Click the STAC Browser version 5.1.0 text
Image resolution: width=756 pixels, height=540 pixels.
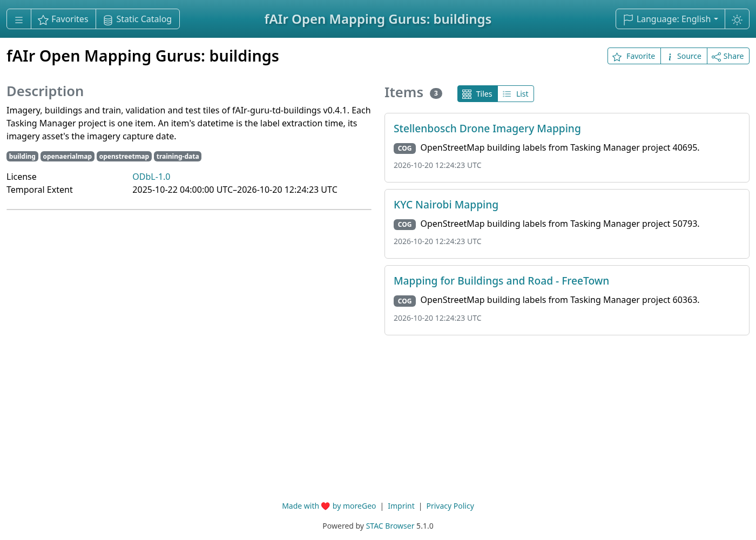[x=425, y=526]
